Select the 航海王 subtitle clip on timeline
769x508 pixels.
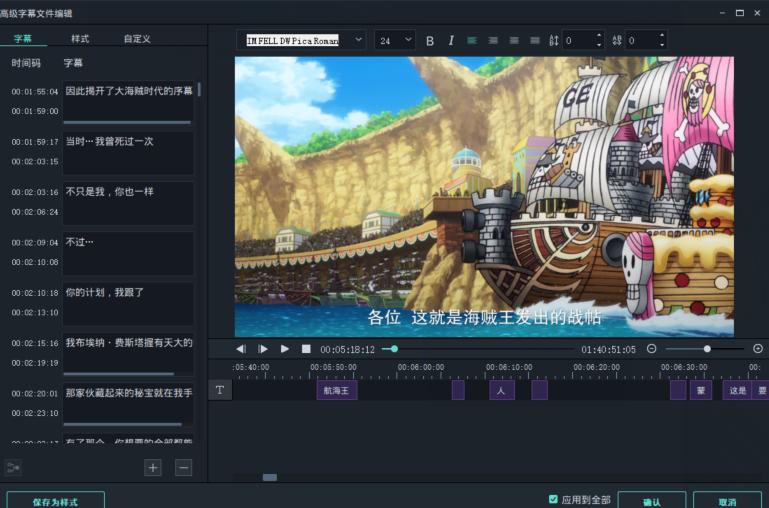click(336, 390)
